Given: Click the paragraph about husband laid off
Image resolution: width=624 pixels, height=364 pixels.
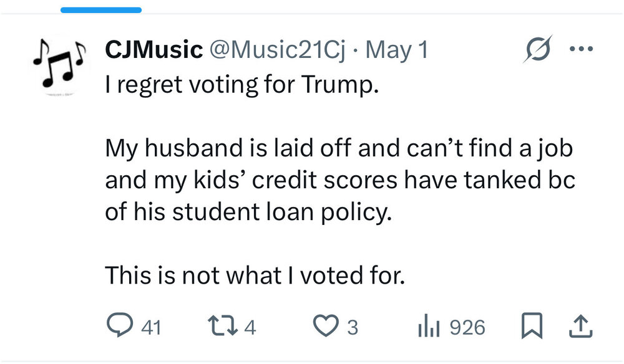Looking at the screenshot, I should 339,180.
